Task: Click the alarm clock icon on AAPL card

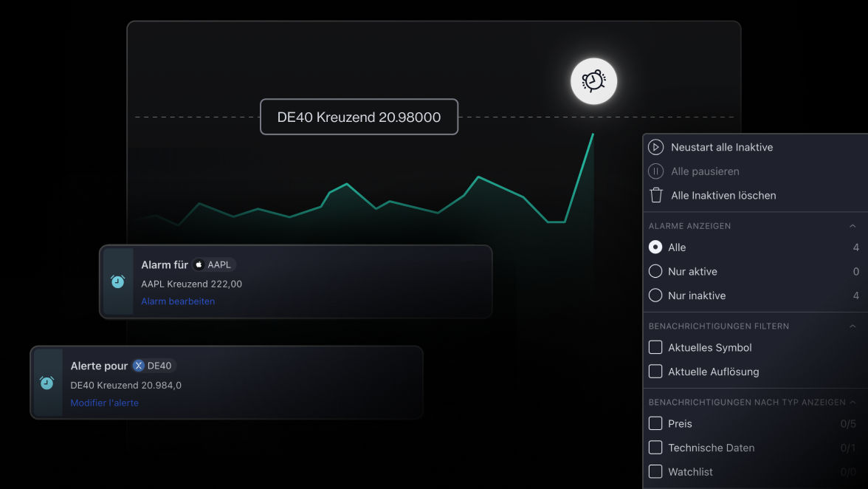Action: point(118,281)
